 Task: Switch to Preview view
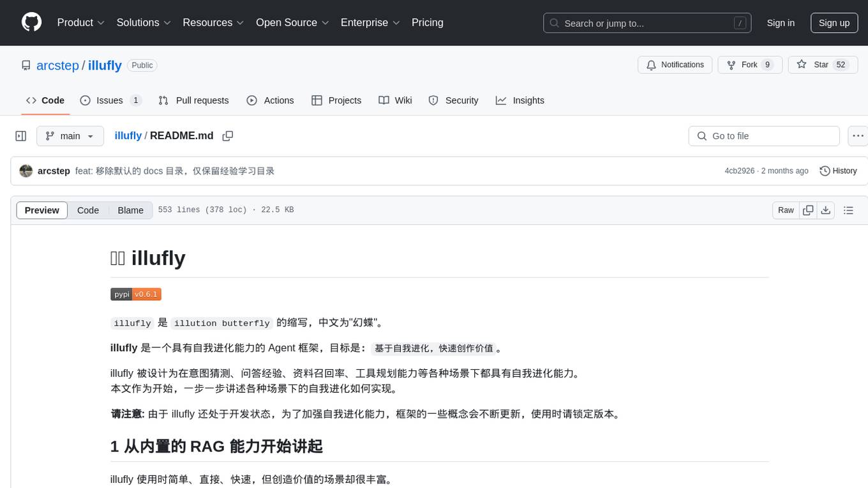click(42, 210)
